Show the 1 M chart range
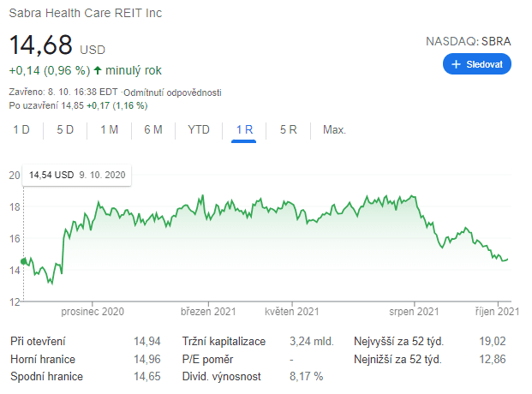 (x=109, y=130)
